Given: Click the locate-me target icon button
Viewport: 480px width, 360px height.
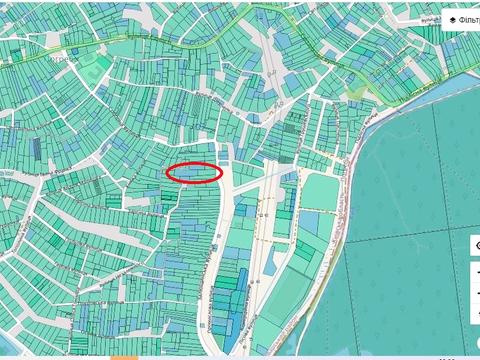Looking at the screenshot, I should [x=476, y=246].
